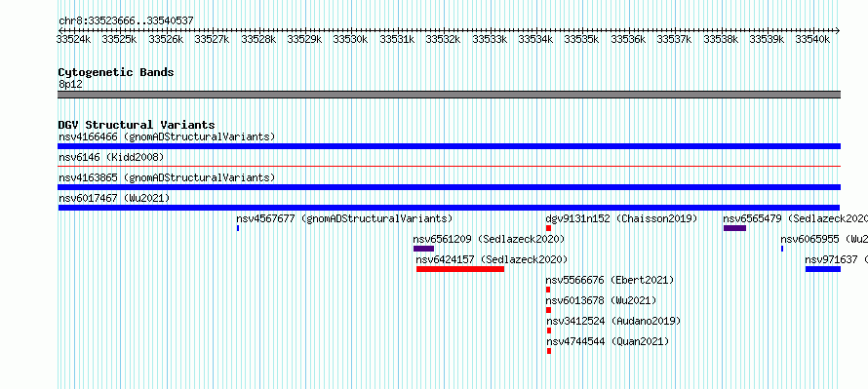Click the red marker under dgv9131n152

(548, 228)
